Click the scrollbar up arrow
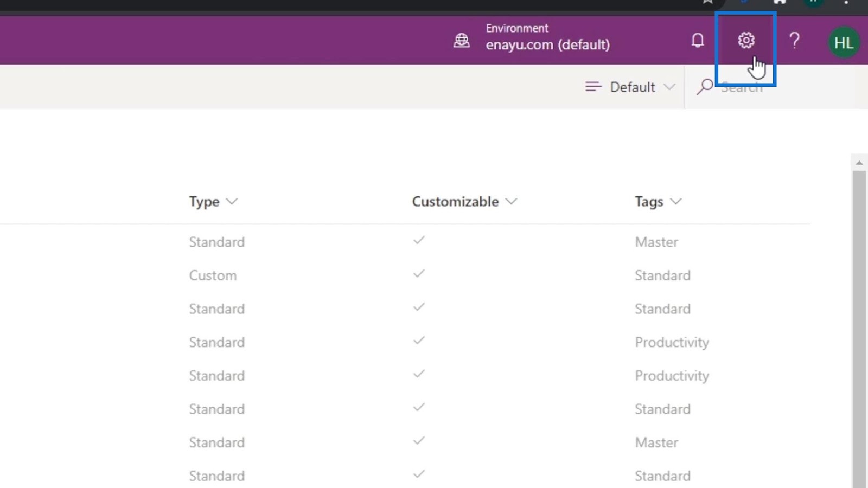Viewport: 868px width, 488px height. point(859,163)
